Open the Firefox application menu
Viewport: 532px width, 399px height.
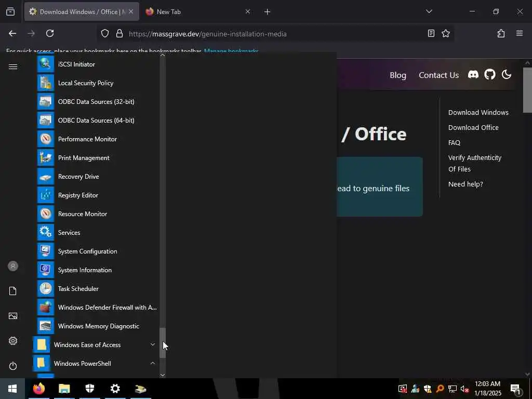[x=520, y=33]
